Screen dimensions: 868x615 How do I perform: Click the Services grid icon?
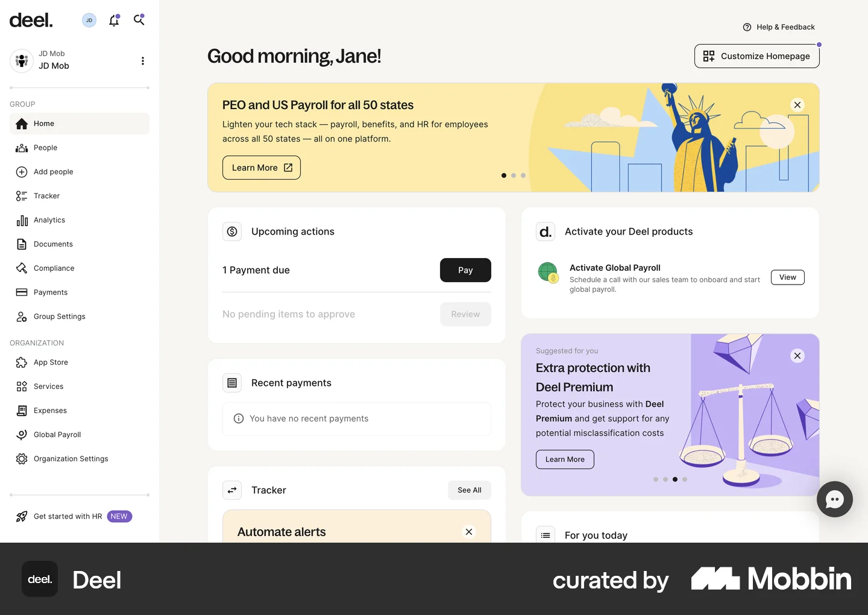click(22, 386)
